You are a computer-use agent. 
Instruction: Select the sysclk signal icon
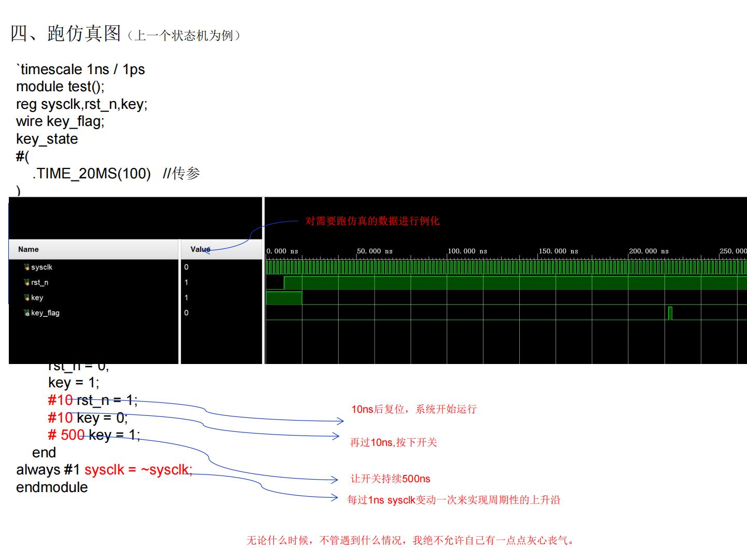point(26,267)
